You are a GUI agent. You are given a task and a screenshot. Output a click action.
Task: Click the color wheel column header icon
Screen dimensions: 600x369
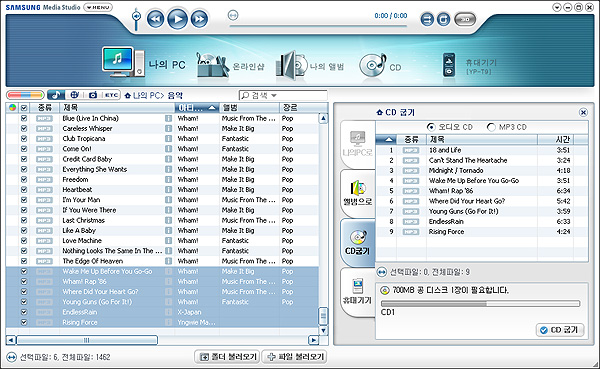13,108
